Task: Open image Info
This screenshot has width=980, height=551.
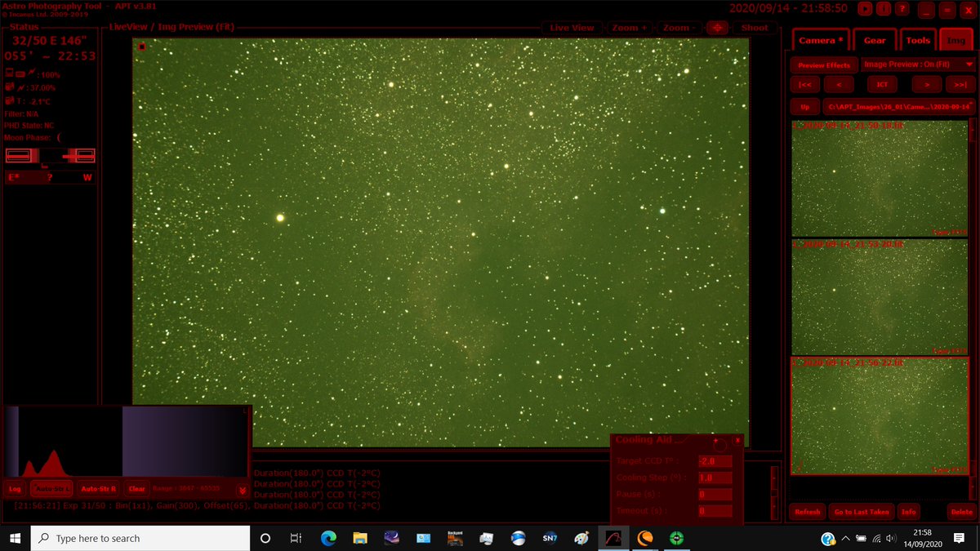Action: [908, 512]
